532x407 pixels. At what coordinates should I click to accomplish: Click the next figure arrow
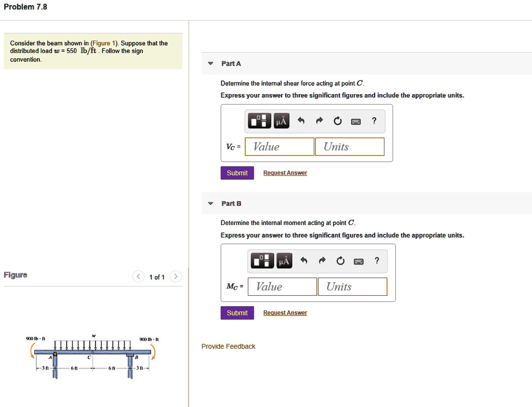tap(175, 277)
